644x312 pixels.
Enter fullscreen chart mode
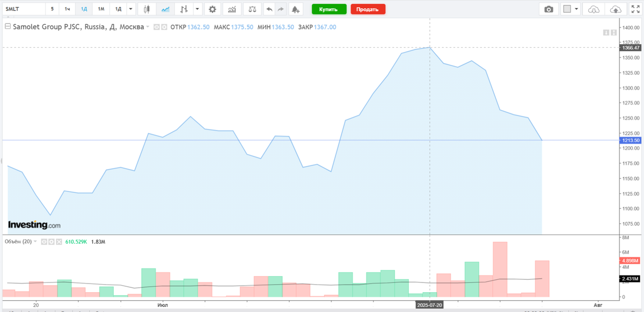635,9
